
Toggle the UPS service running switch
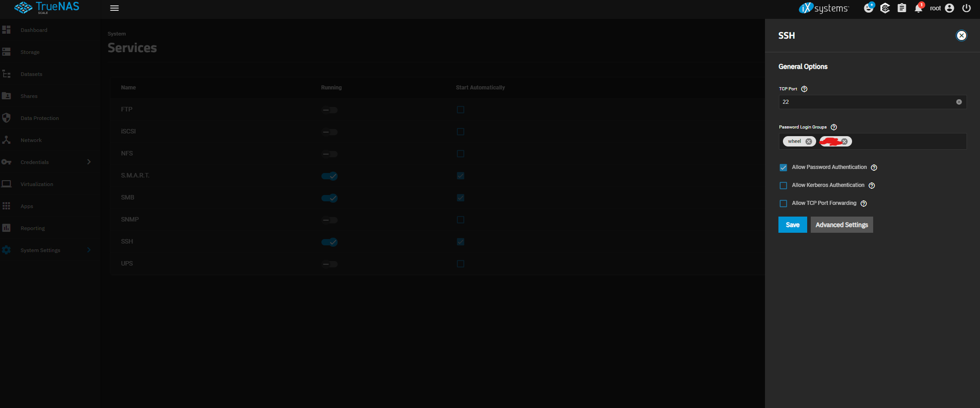[x=330, y=264]
